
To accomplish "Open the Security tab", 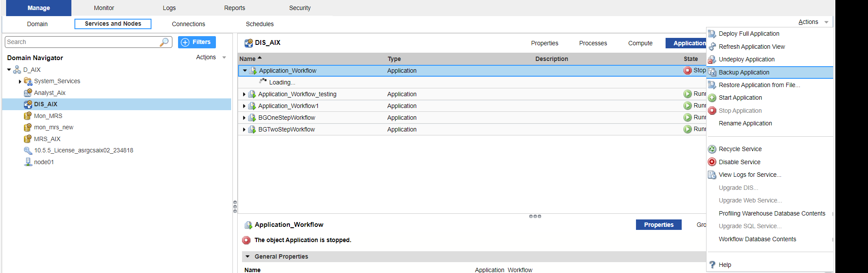I will [300, 8].
